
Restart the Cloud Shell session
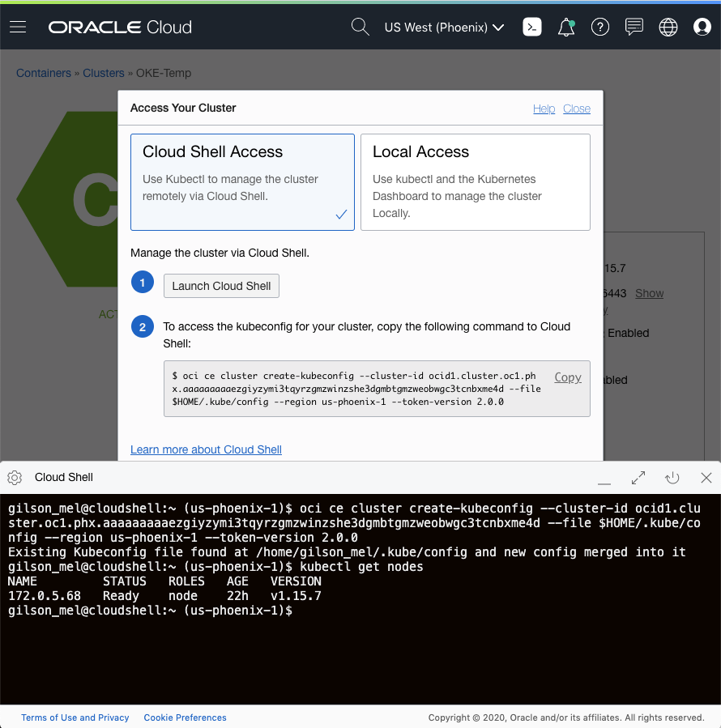click(x=672, y=478)
